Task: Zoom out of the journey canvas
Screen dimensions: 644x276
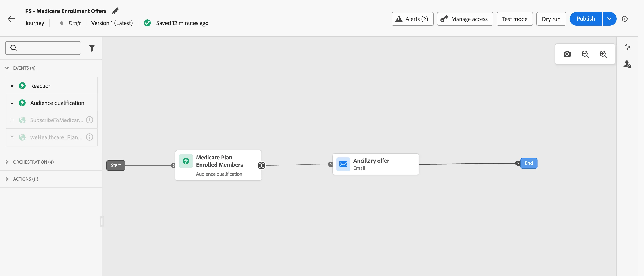Action: (x=585, y=54)
